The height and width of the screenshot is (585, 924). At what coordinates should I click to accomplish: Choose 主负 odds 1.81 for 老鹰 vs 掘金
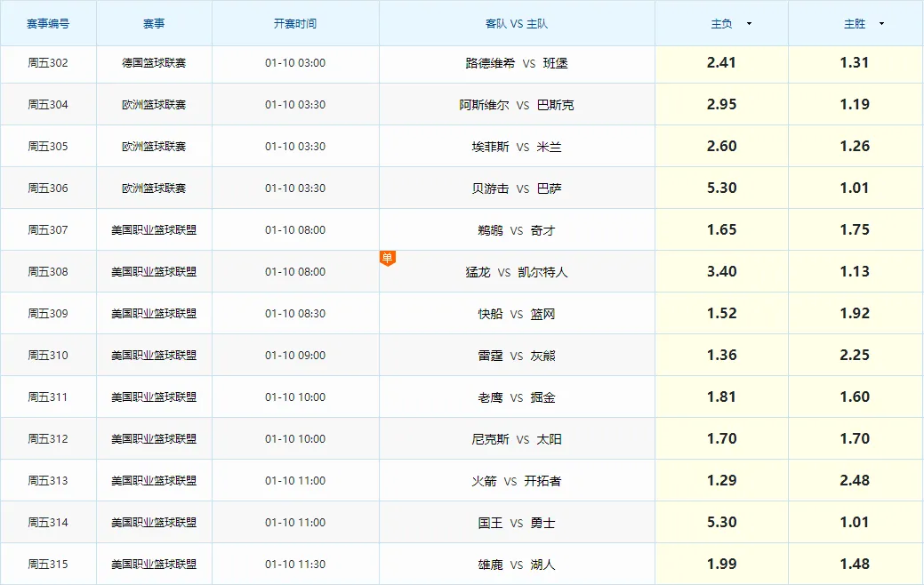721,397
